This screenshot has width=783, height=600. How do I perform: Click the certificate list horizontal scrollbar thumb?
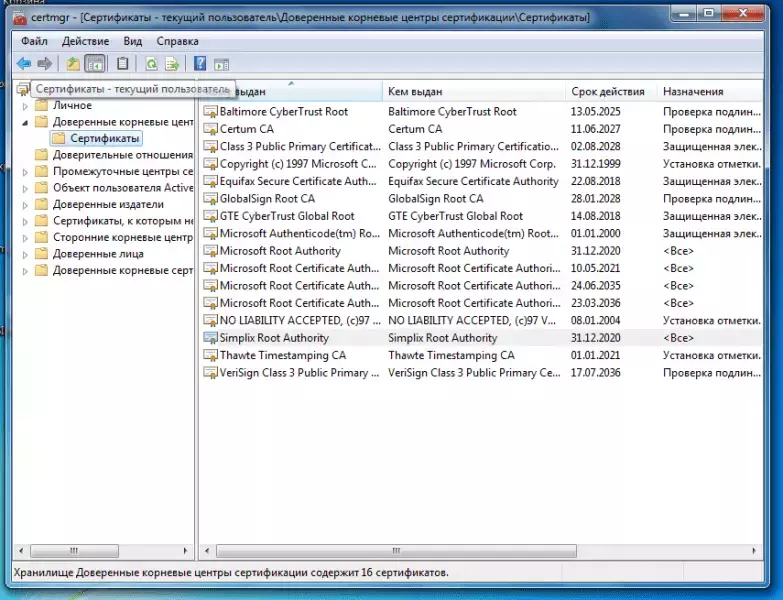(x=396, y=551)
